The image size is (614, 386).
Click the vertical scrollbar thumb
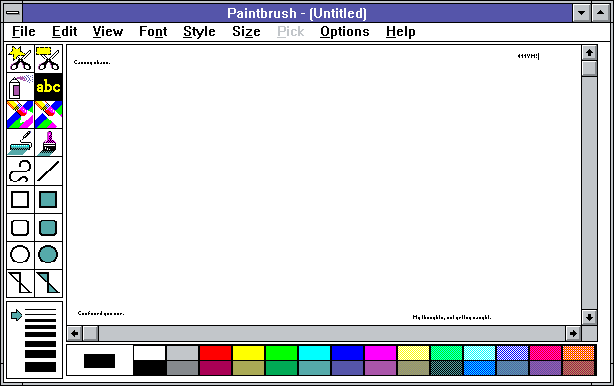point(589,69)
